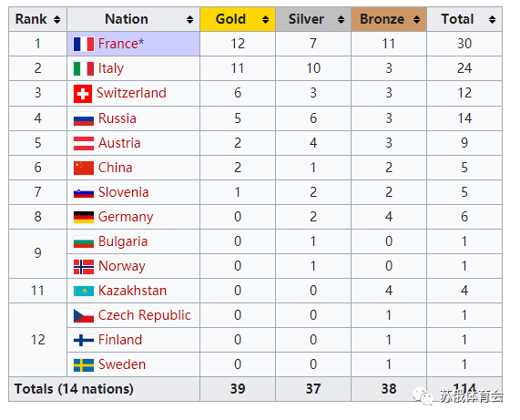The image size is (520, 420).
Task: Click the France flag icon
Action: tap(84, 44)
